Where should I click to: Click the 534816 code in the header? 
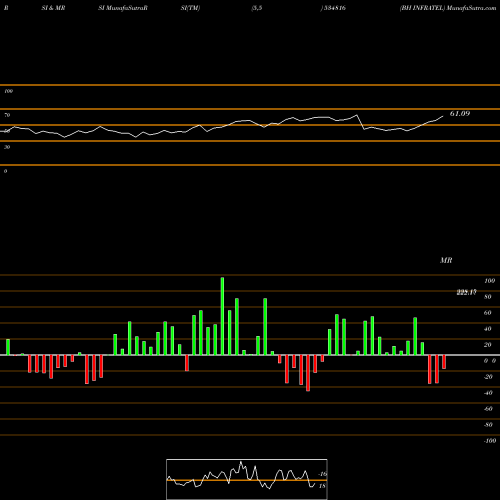(334, 8)
